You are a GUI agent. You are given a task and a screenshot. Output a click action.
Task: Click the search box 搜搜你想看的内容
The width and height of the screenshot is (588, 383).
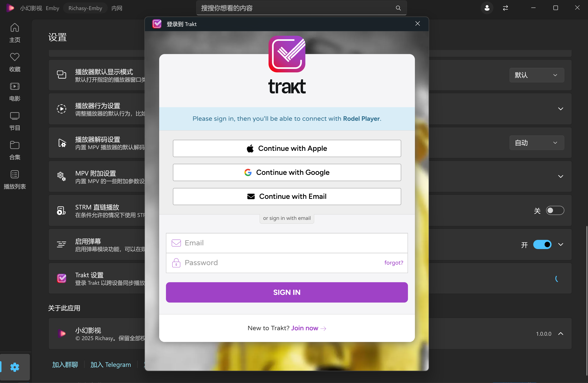click(301, 8)
